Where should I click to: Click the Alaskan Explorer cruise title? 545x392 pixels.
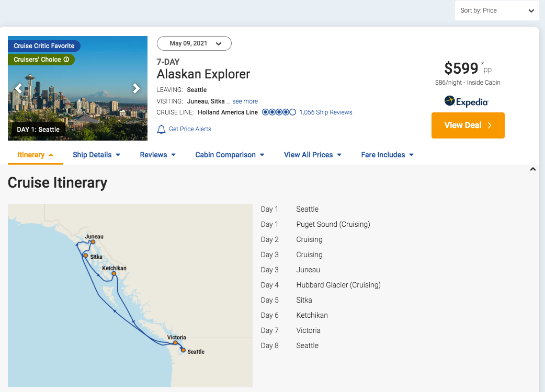[203, 74]
